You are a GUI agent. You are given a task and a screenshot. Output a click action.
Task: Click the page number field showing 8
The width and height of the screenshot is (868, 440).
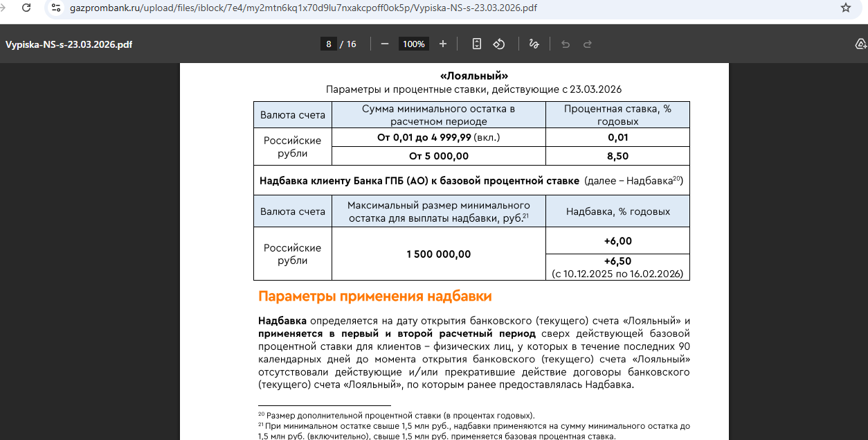(328, 44)
